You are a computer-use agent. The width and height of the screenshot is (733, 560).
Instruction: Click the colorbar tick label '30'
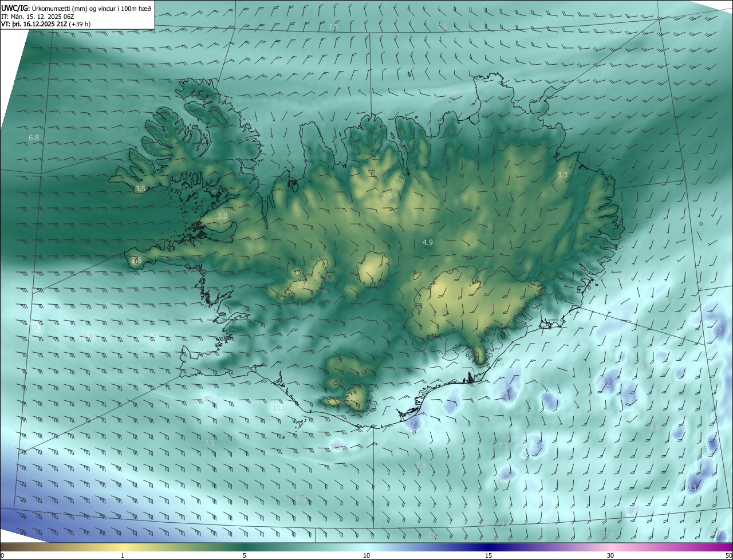(x=610, y=555)
